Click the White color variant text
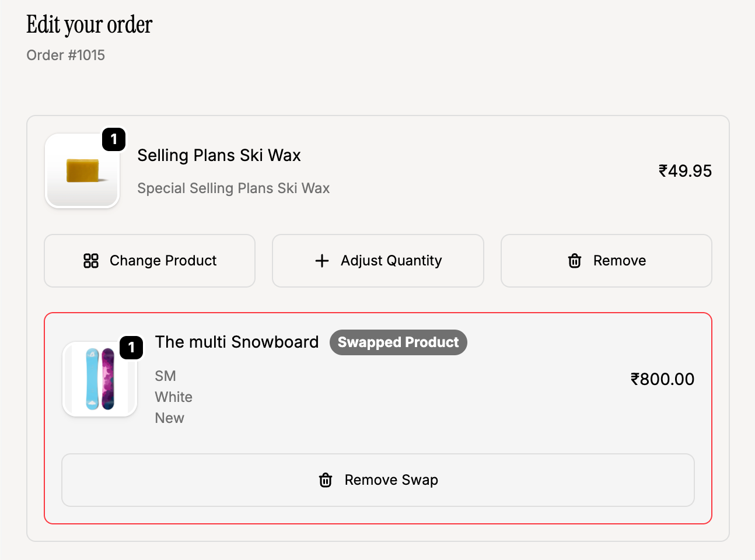 [x=174, y=397]
